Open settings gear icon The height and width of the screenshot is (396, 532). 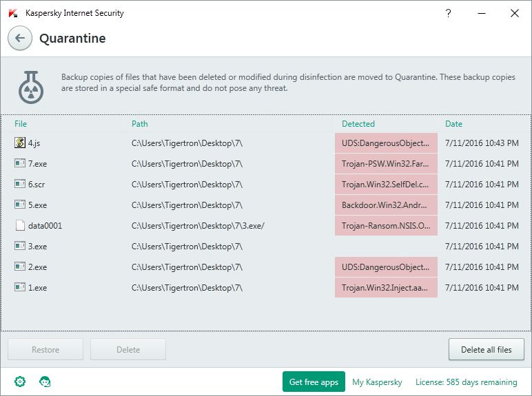20,382
